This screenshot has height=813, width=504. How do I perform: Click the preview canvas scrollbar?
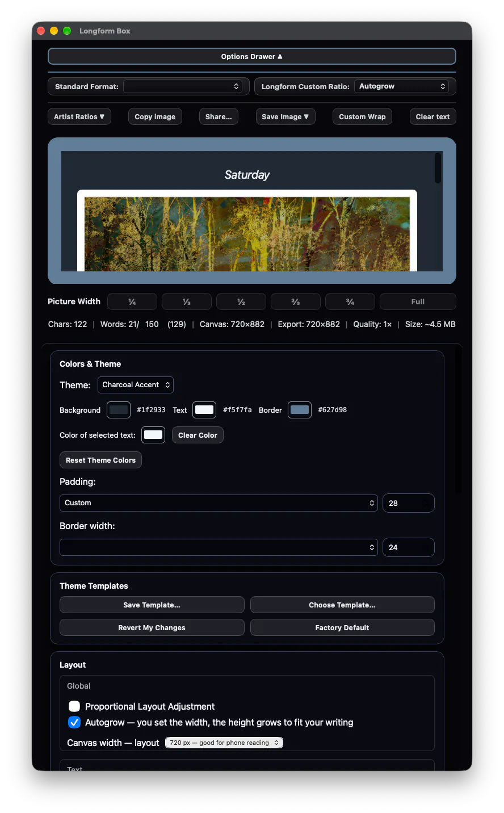[438, 168]
